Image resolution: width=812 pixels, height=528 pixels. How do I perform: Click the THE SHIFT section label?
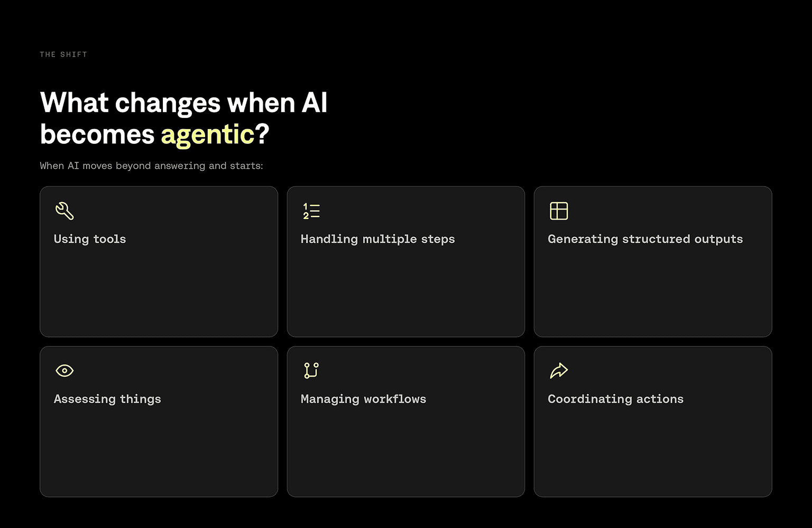tap(63, 54)
